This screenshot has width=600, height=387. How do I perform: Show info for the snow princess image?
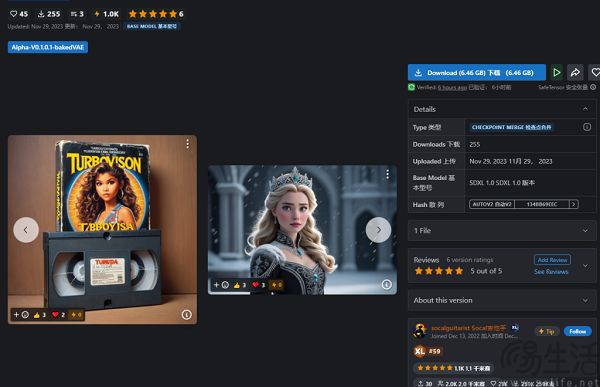point(386,284)
